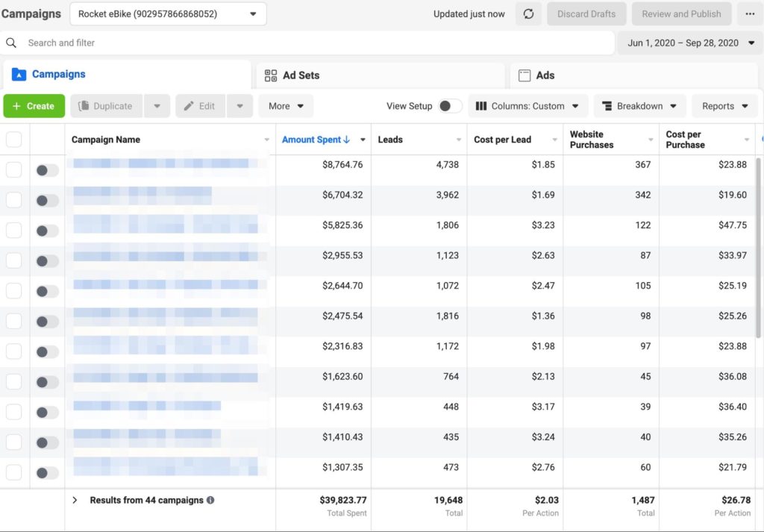Click the Edit button

click(200, 106)
